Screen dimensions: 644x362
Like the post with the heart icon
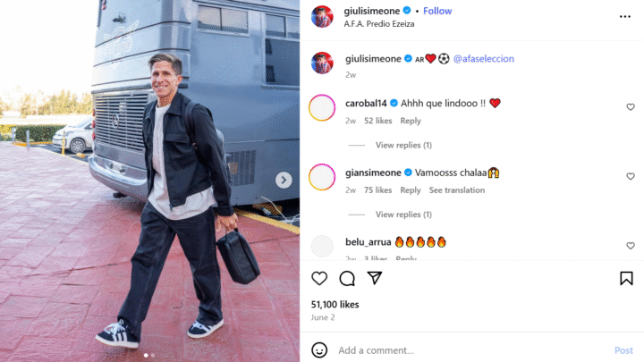click(319, 278)
